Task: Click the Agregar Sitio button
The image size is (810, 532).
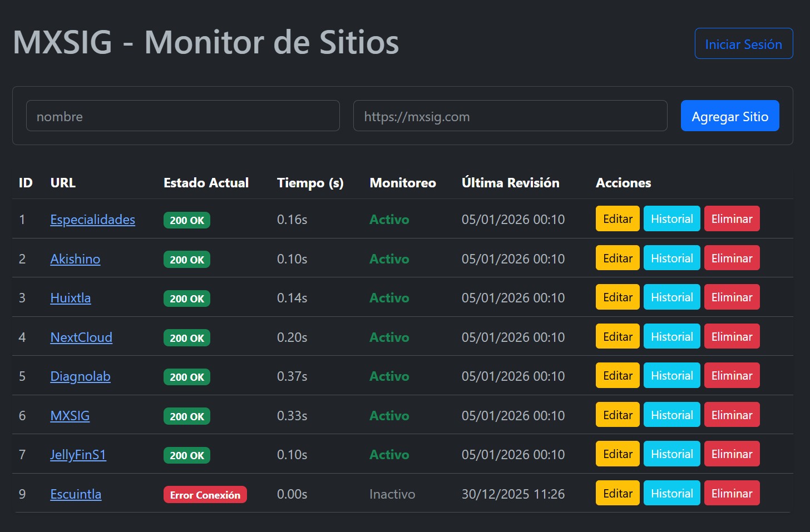Action: (730, 116)
